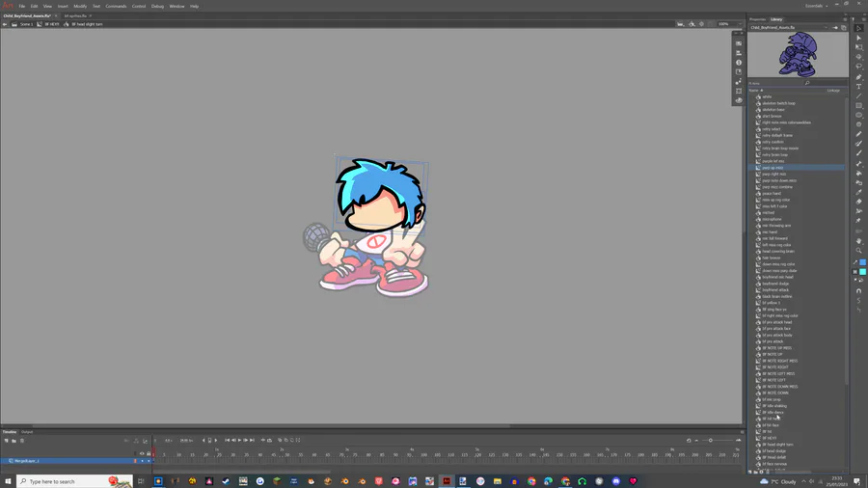Click Scene 1 in the edit bar
This screenshot has width=868, height=488.
pos(27,24)
